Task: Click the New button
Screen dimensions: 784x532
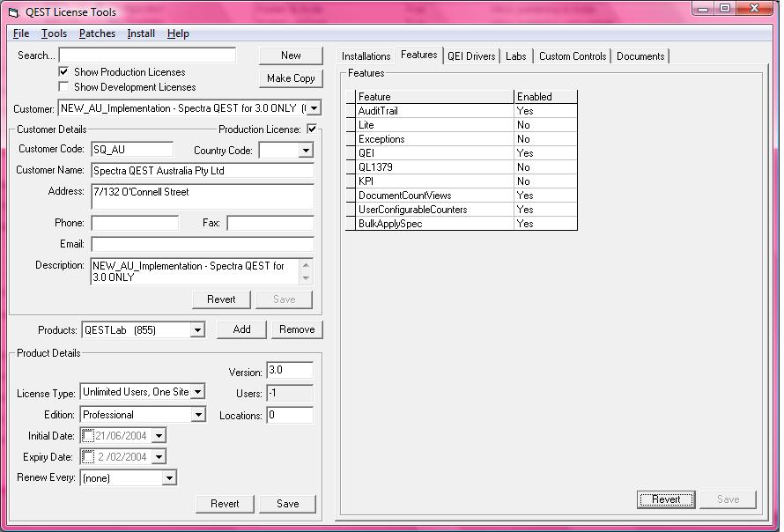Action: 291,55
